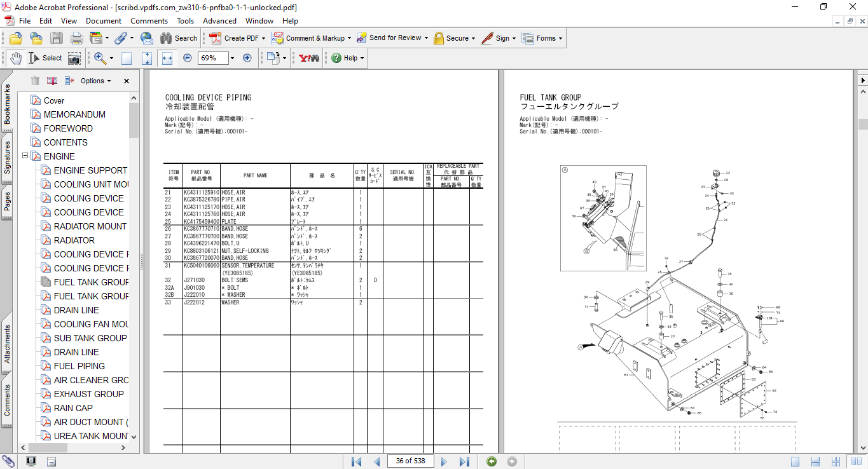Open the zoom percentage dropdown arrow
This screenshot has height=469, width=868.
(x=232, y=58)
